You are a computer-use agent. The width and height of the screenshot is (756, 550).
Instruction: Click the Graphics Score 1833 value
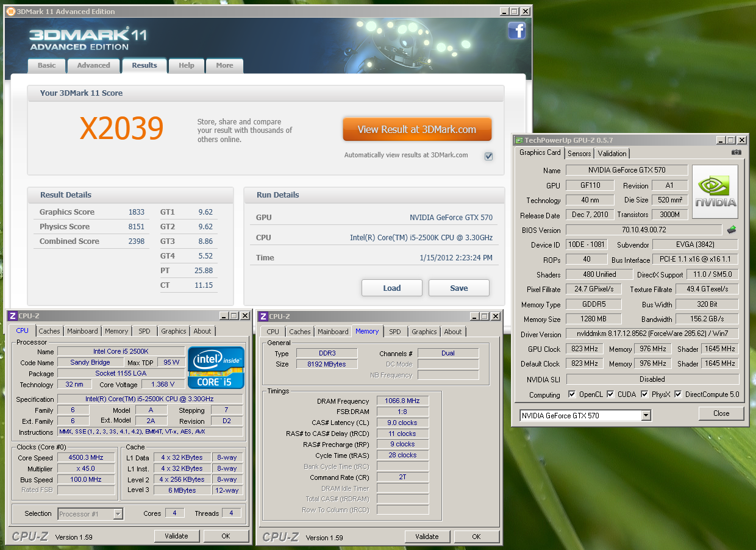[x=137, y=212]
